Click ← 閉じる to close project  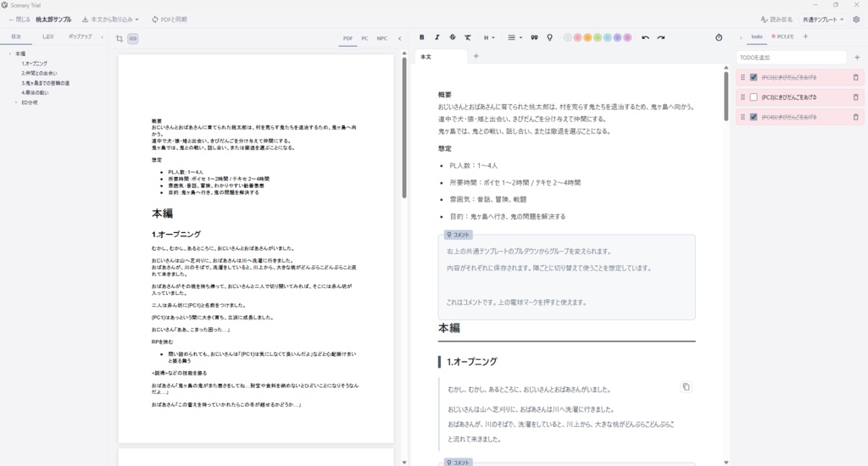(19, 19)
